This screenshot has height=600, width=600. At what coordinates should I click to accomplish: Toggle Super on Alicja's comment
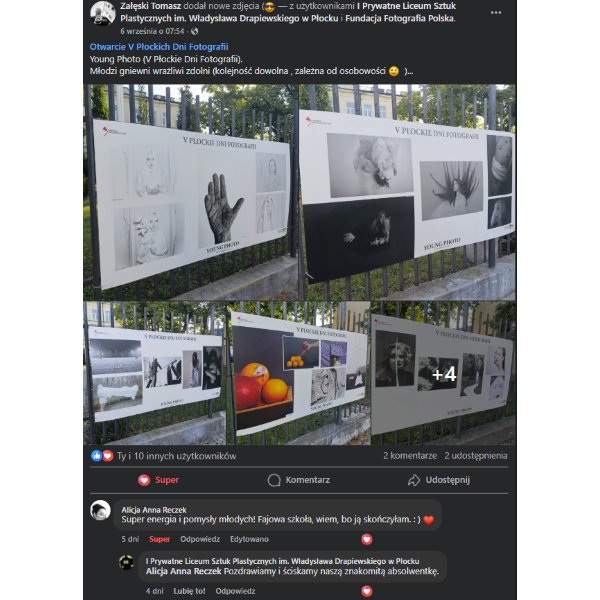159,539
